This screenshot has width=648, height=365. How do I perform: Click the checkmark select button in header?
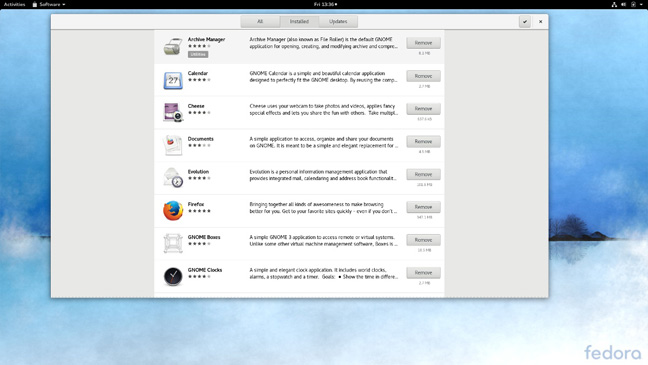click(x=524, y=21)
